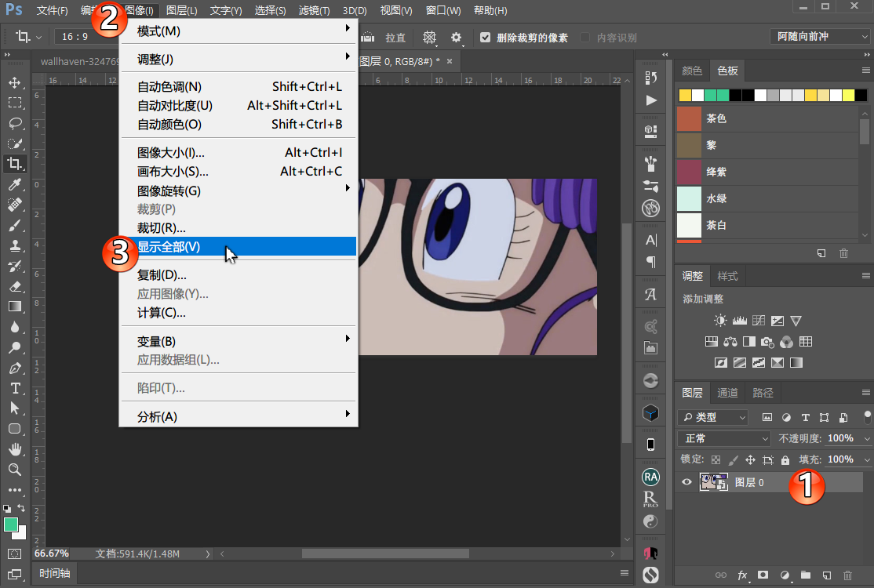874x588 pixels.
Task: Select the Lasso tool
Action: (x=15, y=123)
